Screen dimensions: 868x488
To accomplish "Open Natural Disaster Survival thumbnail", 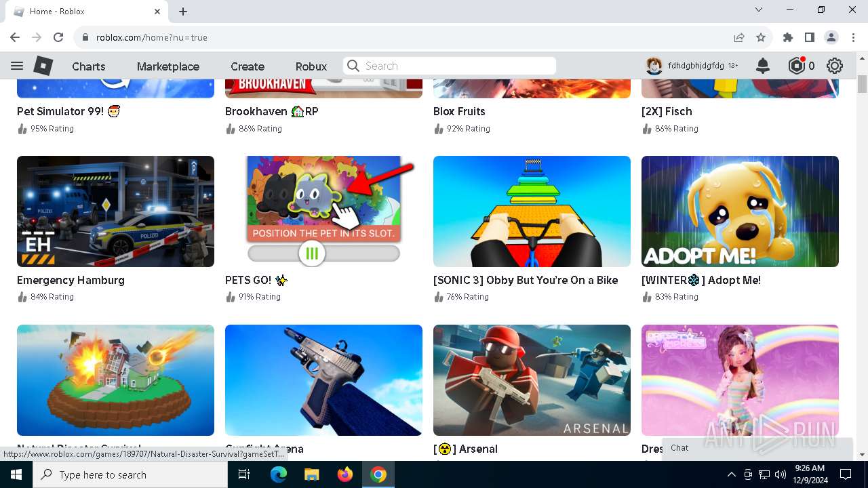I will click(115, 380).
